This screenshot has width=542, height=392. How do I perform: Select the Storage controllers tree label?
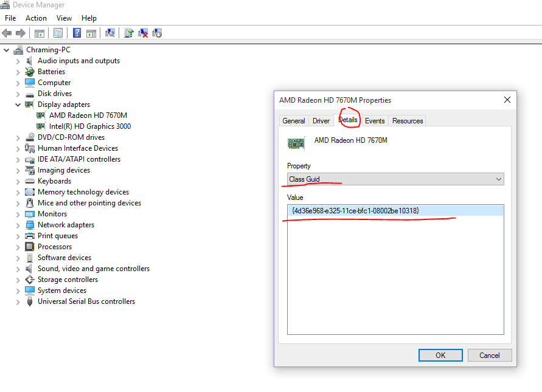point(68,280)
